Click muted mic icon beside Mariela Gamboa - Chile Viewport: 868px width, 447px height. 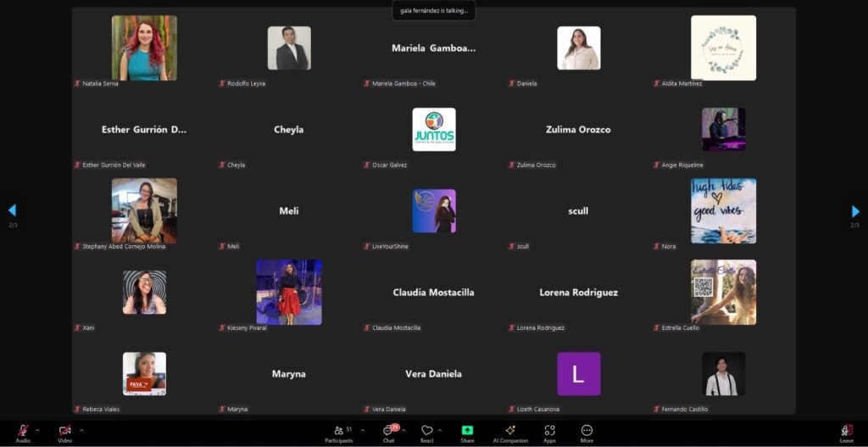tap(367, 84)
